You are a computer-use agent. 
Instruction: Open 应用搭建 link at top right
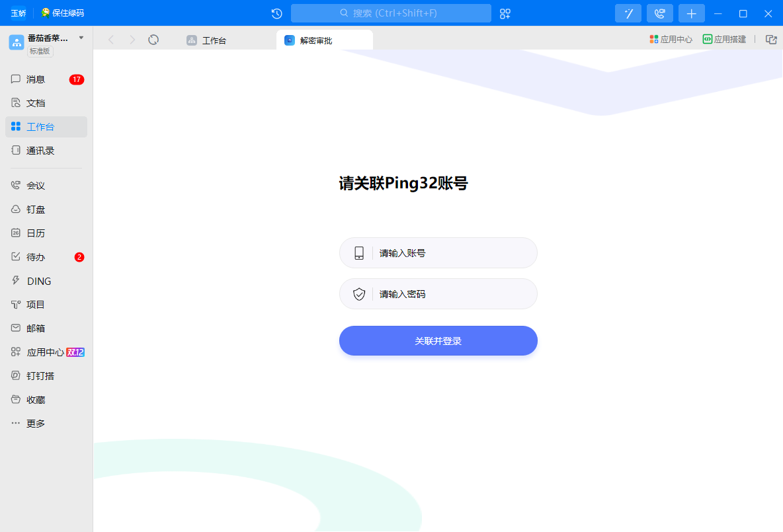[724, 40]
